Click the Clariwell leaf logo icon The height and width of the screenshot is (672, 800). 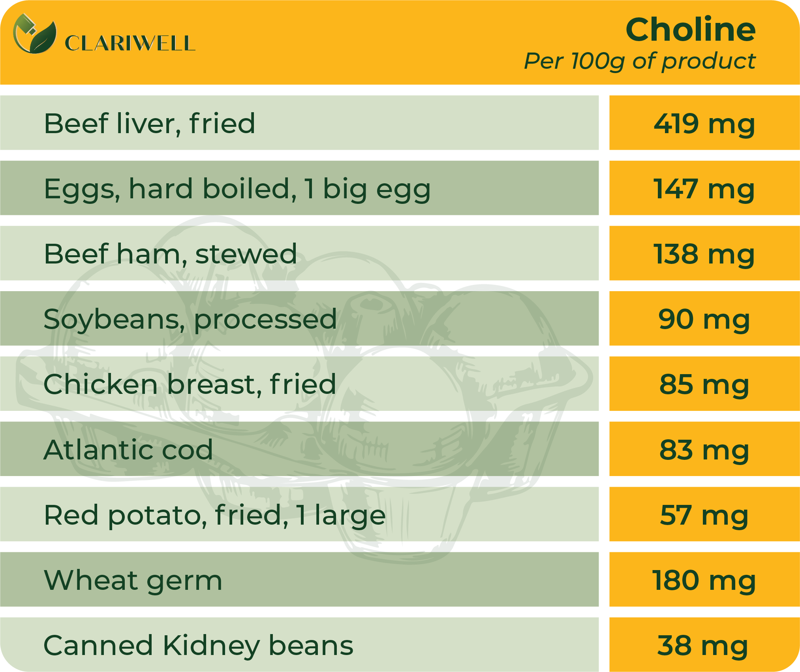(35, 34)
